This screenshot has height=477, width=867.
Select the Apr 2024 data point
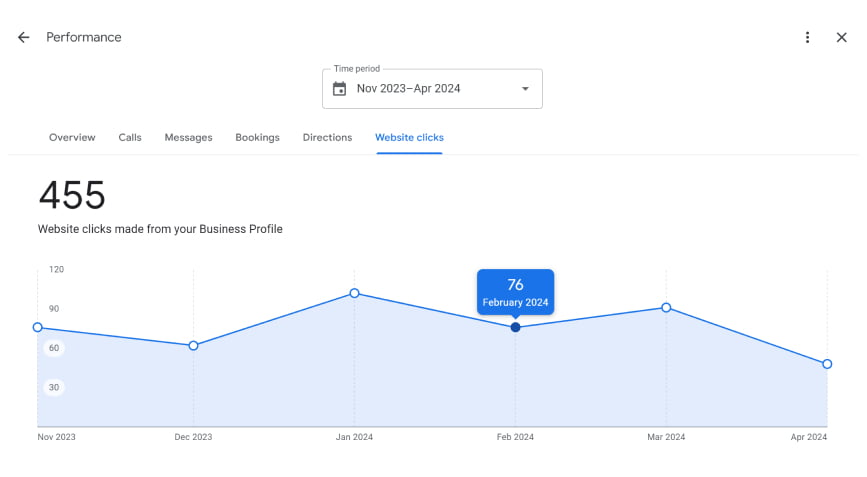tap(827, 364)
